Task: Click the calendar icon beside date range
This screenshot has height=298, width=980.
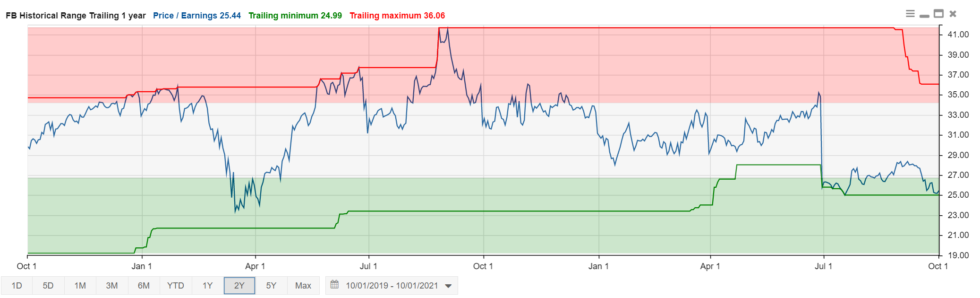Action: pyautogui.click(x=334, y=285)
